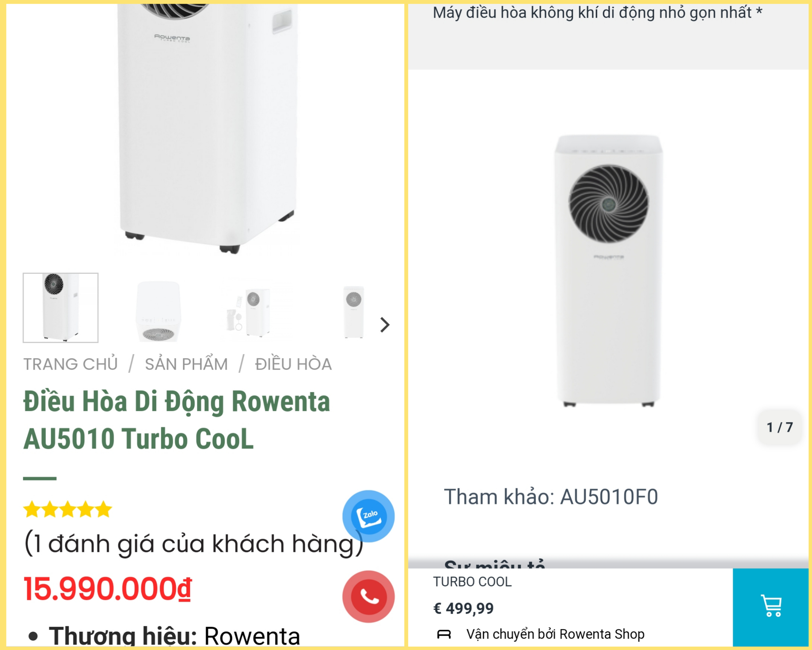Open ĐIỀU HÒA category breadcrumb
812x650 pixels.
pyautogui.click(x=293, y=364)
